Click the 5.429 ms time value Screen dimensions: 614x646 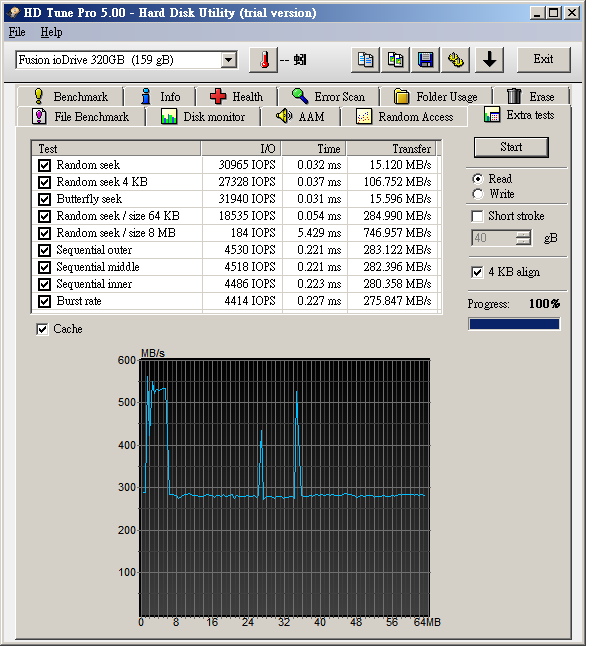pos(319,233)
